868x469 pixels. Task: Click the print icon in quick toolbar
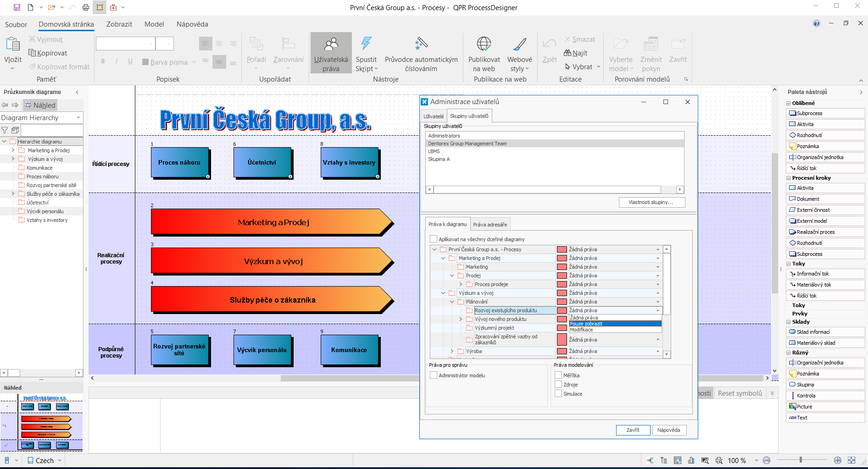[x=86, y=7]
